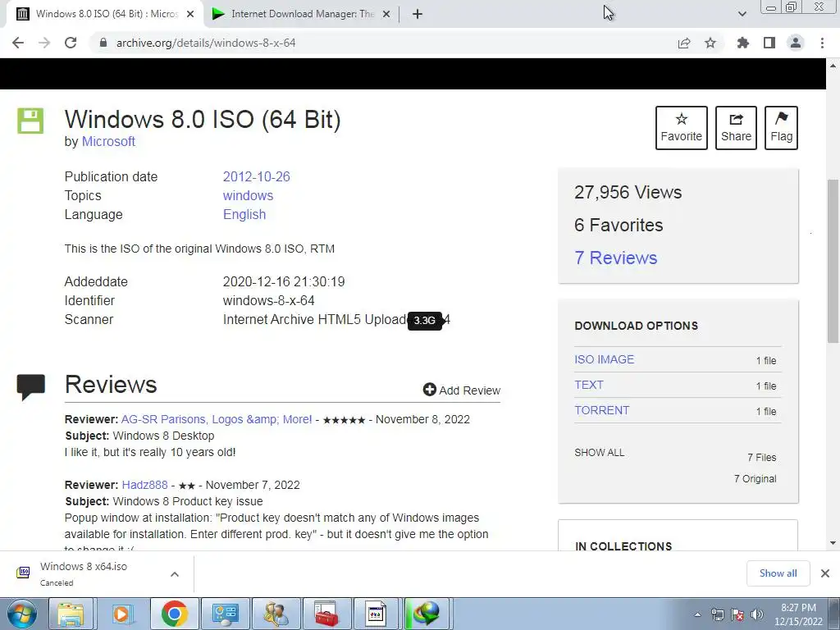Open the tab search dropdown chevron
Viewport: 840px width, 630px height.
(x=742, y=14)
